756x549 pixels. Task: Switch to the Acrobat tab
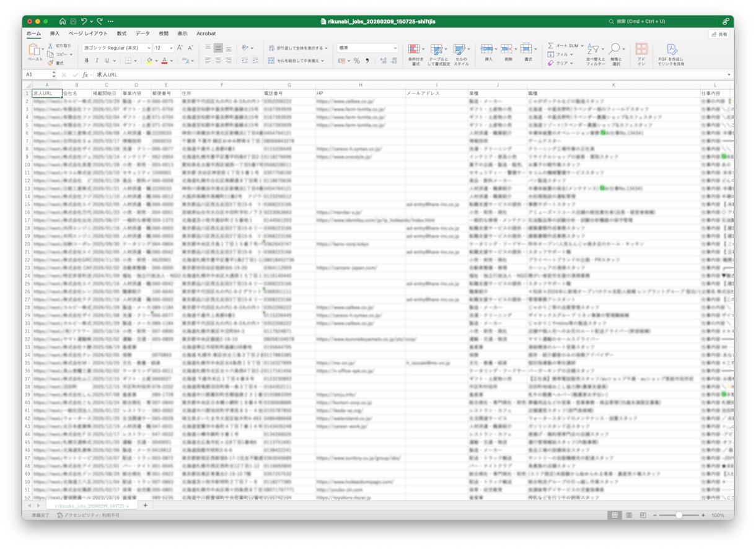(x=206, y=33)
